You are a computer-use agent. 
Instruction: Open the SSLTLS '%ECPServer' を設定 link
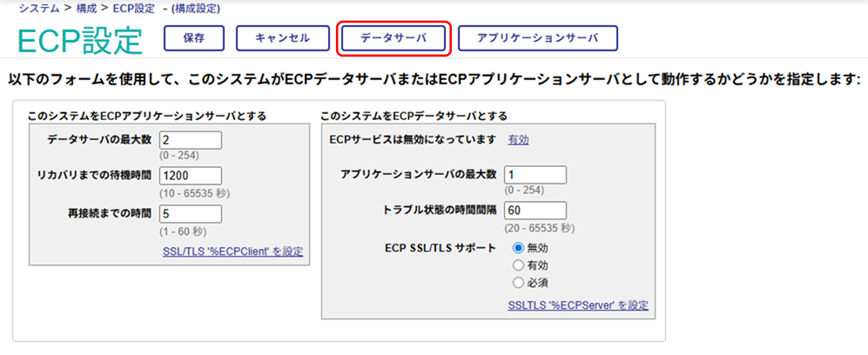coord(578,305)
